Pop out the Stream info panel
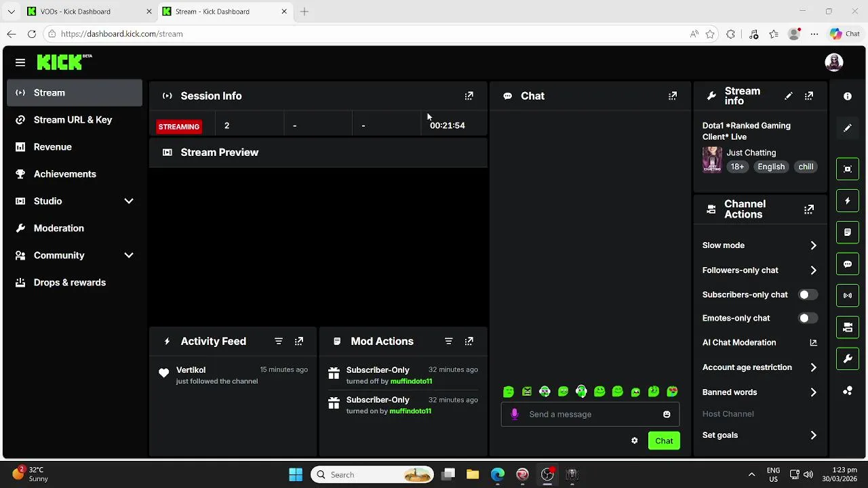Image resolution: width=868 pixels, height=488 pixels. [x=808, y=96]
